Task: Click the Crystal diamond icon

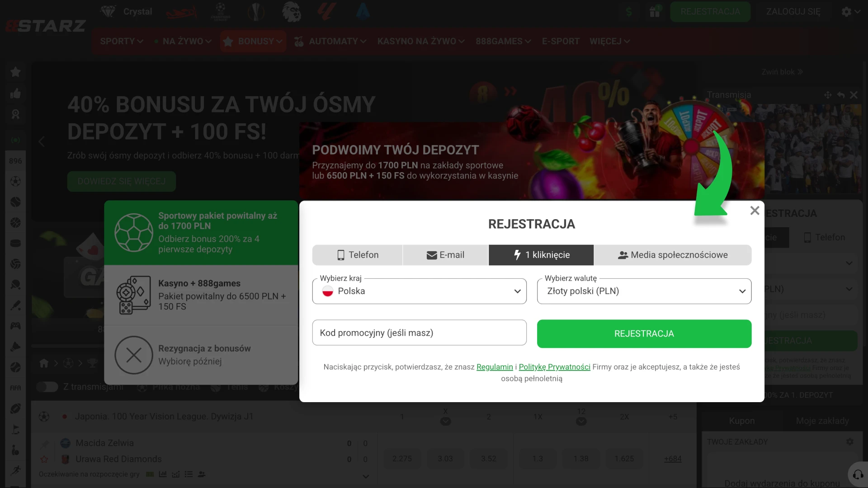Action: point(108,11)
